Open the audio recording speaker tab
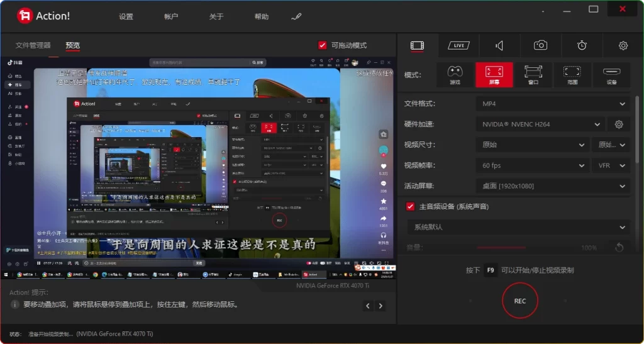Image resolution: width=644 pixels, height=344 pixels. [500, 45]
